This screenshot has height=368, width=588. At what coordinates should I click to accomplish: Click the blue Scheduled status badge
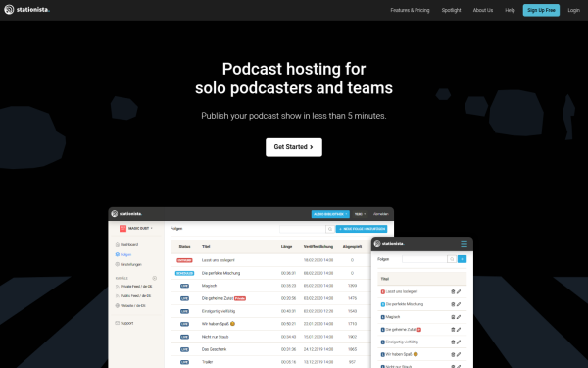point(184,273)
